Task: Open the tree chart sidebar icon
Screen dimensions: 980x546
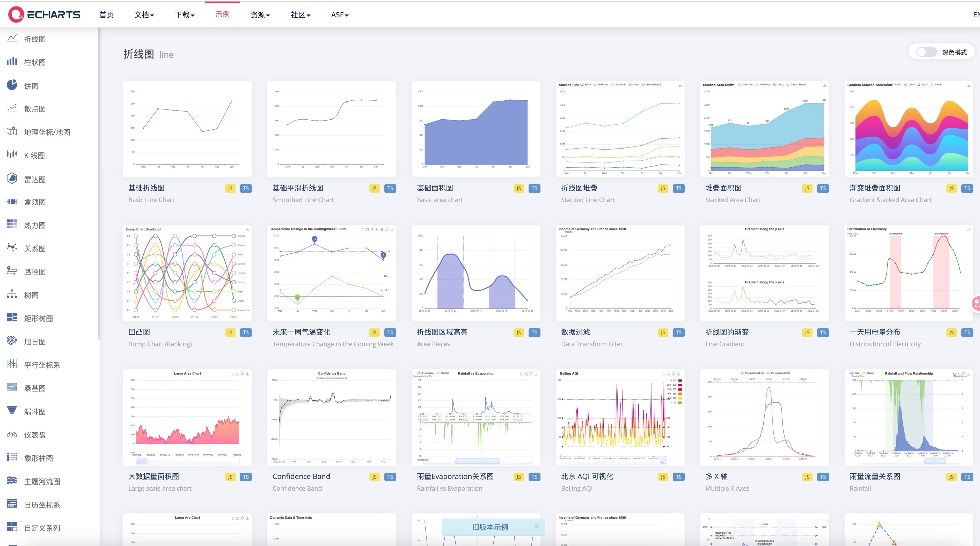Action: (12, 294)
